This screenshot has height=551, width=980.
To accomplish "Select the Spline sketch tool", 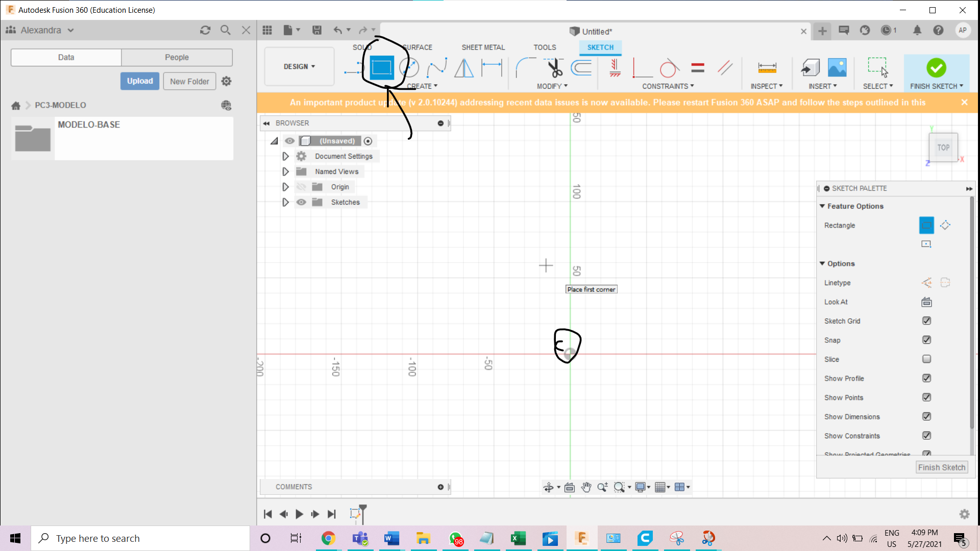I will point(437,68).
